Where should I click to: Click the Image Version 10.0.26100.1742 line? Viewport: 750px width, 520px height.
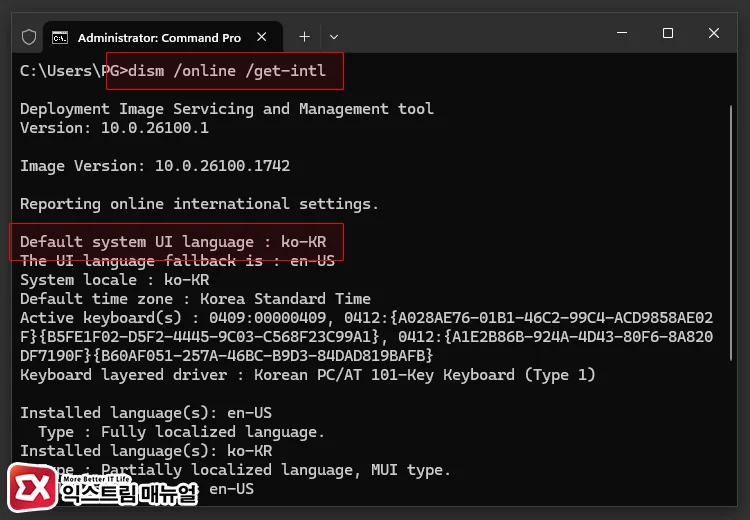155,166
